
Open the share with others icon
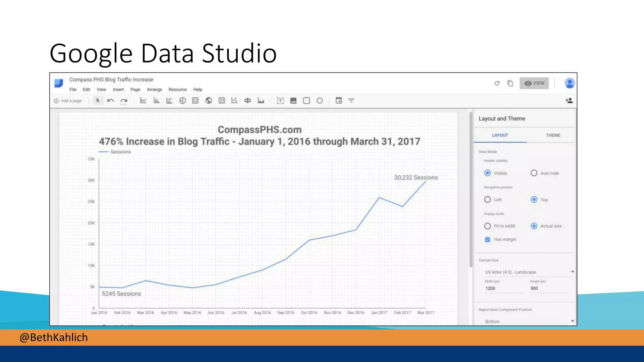tap(569, 101)
